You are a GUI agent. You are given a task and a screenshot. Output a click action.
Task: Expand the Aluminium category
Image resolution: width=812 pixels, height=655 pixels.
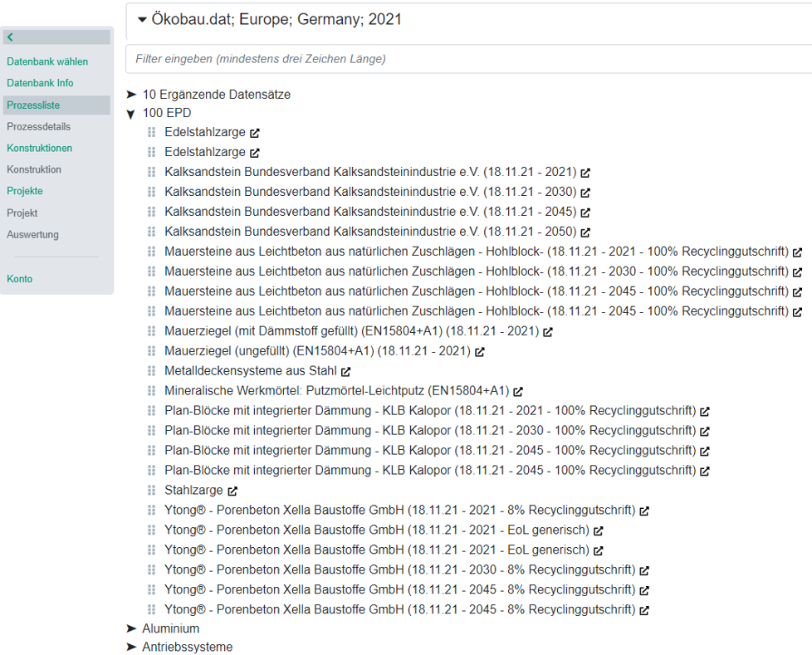coord(131,628)
